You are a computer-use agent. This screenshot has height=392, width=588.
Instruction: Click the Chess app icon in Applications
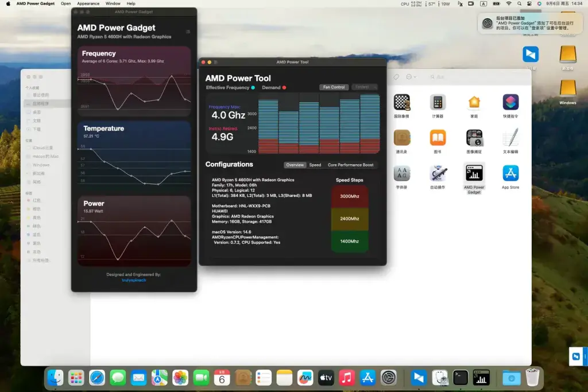[401, 102]
